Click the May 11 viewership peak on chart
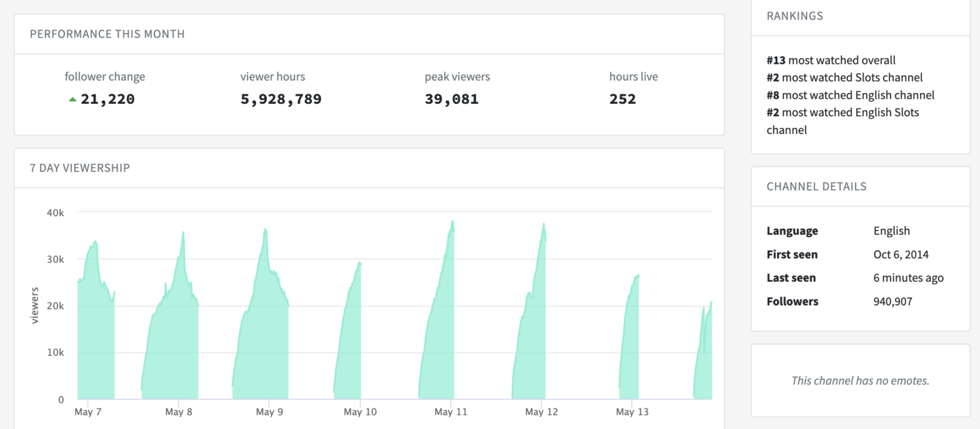Screen dimensions: 980x429 pyautogui.click(x=452, y=222)
